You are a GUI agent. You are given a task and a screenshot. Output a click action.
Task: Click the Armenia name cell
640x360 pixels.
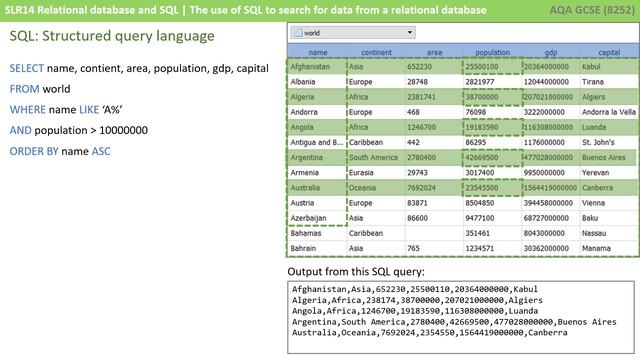tap(318, 172)
